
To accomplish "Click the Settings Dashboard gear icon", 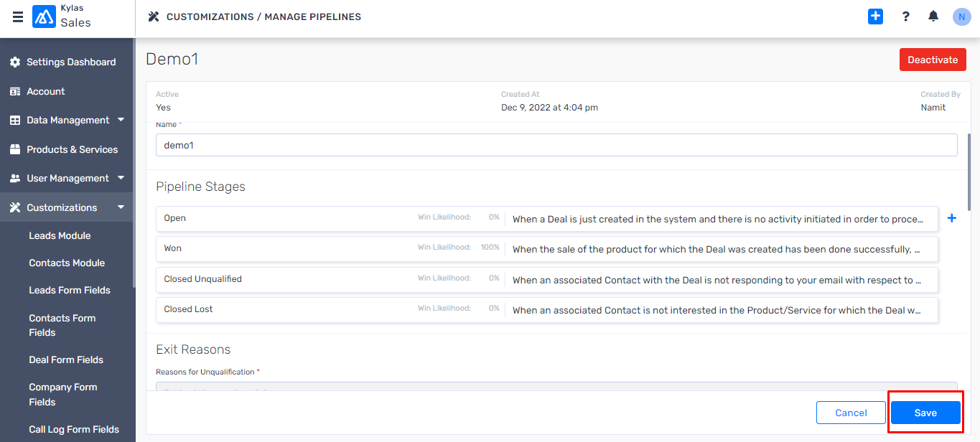I will pyautogui.click(x=15, y=62).
